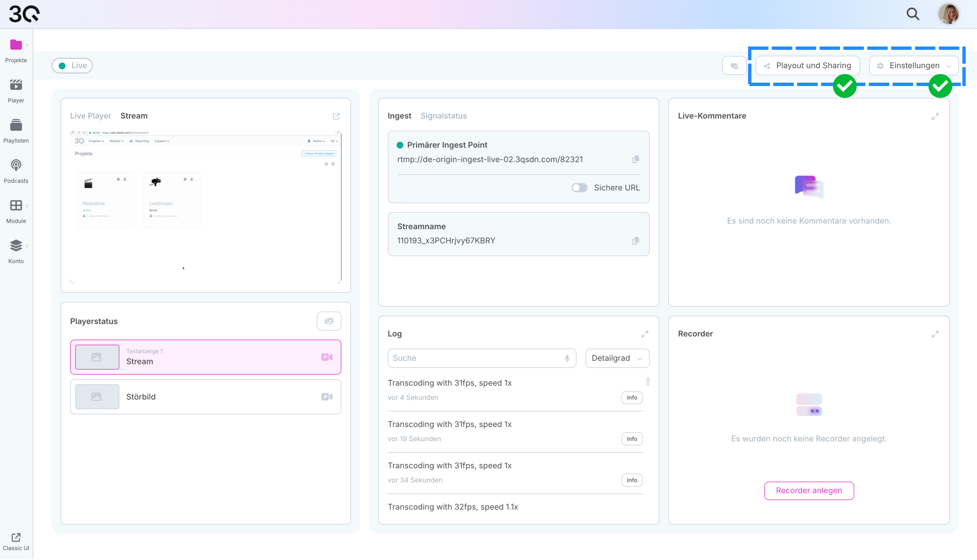Click the Playerstatus switch image button
Viewport: 977px width, 560px height.
tap(329, 321)
